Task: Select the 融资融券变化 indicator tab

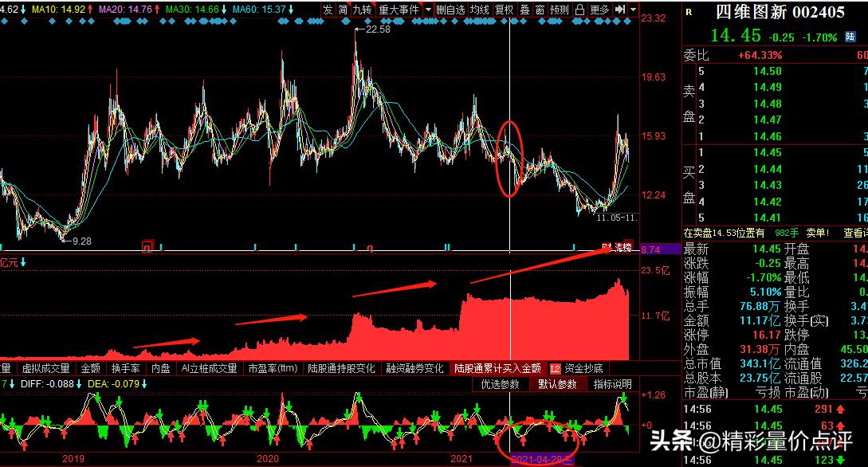Action: point(414,368)
